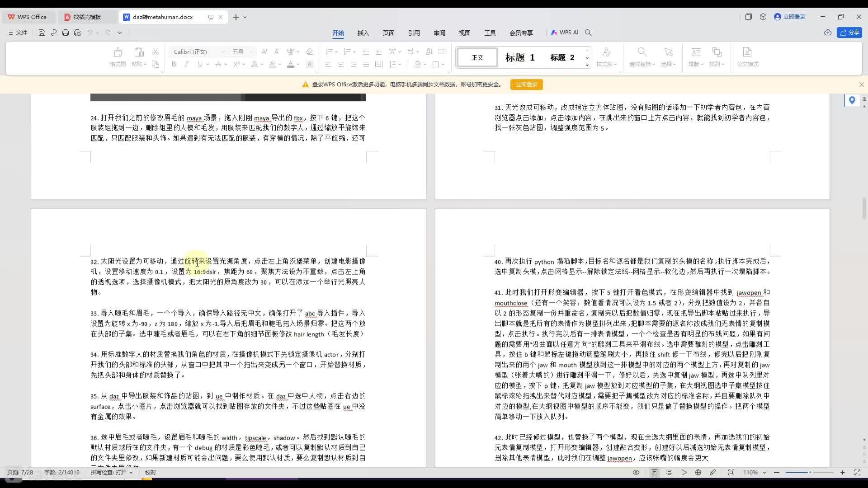Click the Format Painter (格式刷) icon
This screenshot has width=868, height=488.
click(x=118, y=52)
